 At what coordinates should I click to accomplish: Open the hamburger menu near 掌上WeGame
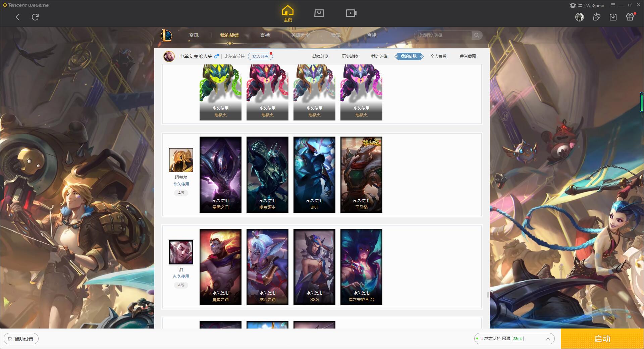coord(613,5)
